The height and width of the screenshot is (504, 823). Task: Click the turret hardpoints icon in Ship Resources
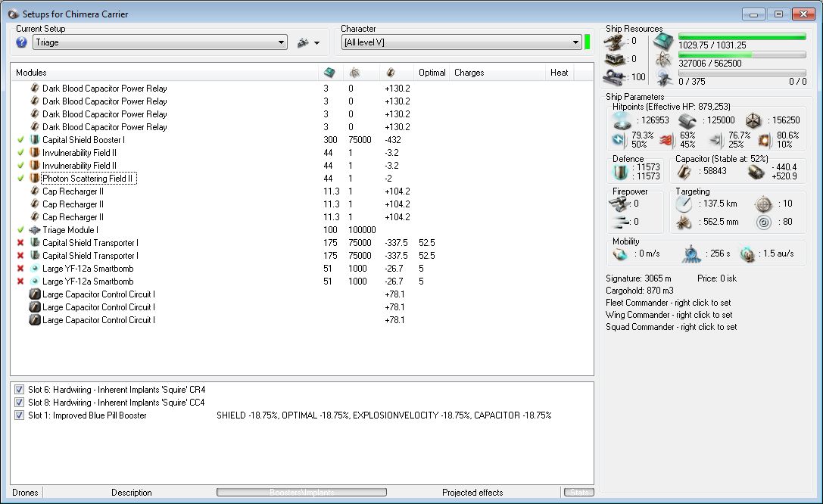tap(613, 42)
